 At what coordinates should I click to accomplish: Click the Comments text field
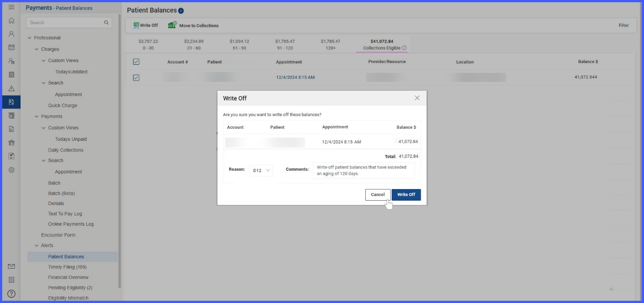coord(364,170)
